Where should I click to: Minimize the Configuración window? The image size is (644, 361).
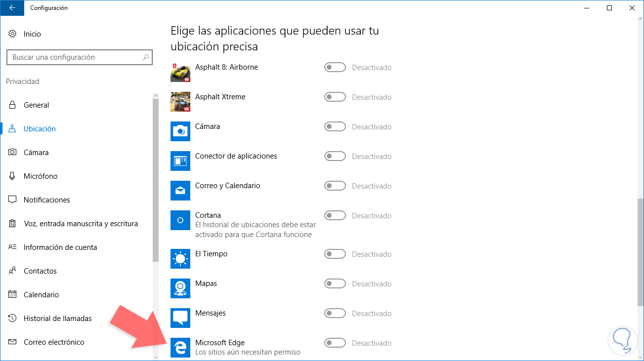pyautogui.click(x=587, y=8)
